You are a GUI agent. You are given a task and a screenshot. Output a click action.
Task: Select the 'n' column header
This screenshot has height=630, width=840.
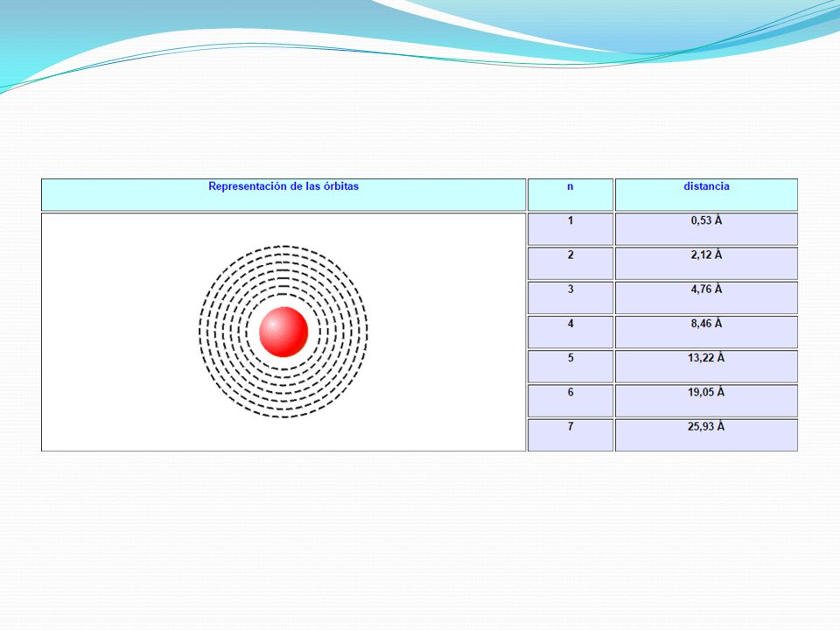click(x=570, y=194)
